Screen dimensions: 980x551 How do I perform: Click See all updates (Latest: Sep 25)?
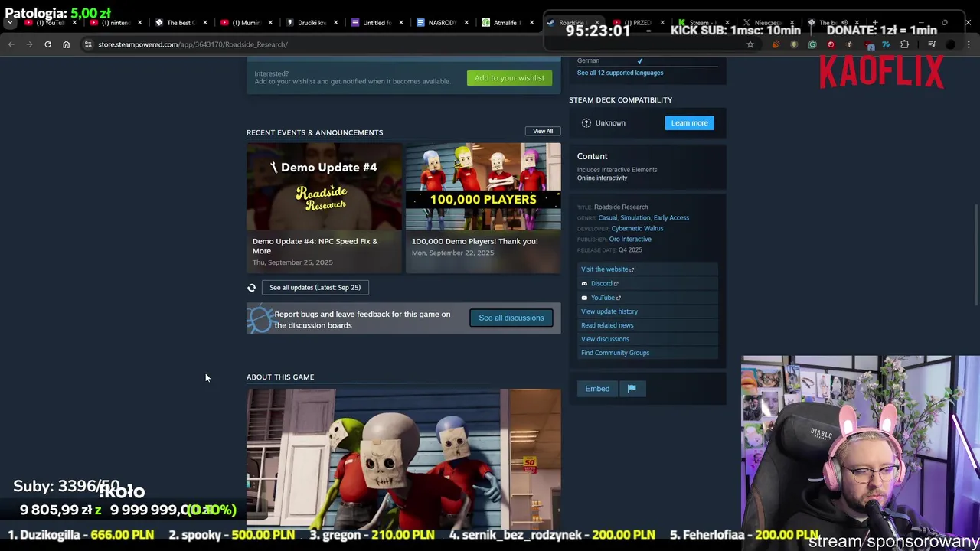point(315,288)
